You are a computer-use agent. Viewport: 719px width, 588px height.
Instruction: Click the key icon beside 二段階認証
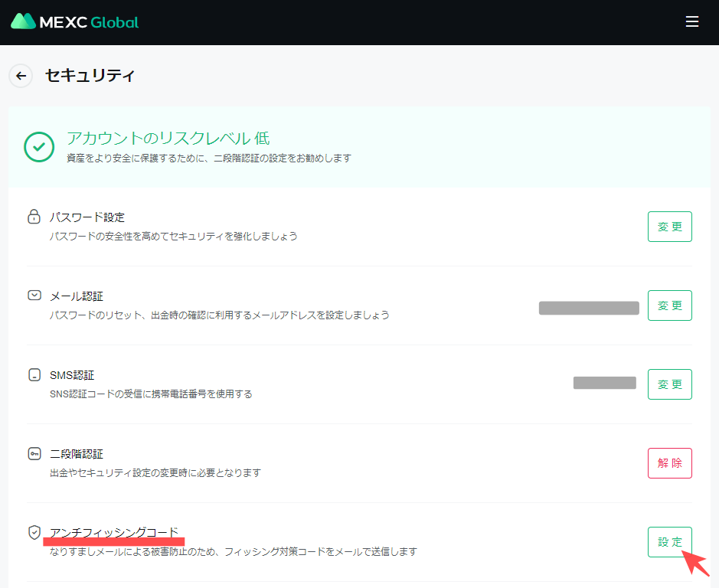tap(34, 453)
